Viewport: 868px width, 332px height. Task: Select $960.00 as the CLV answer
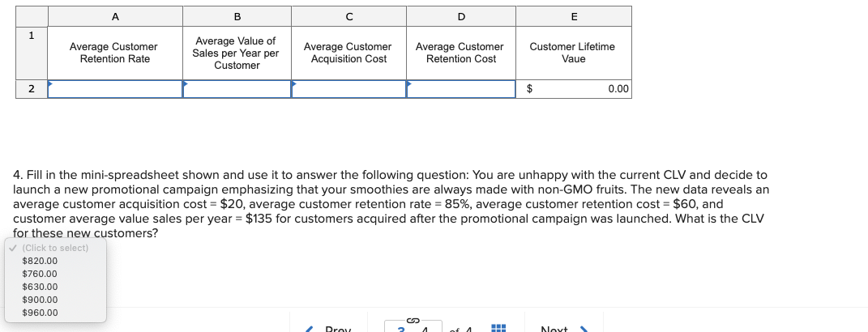tap(40, 313)
